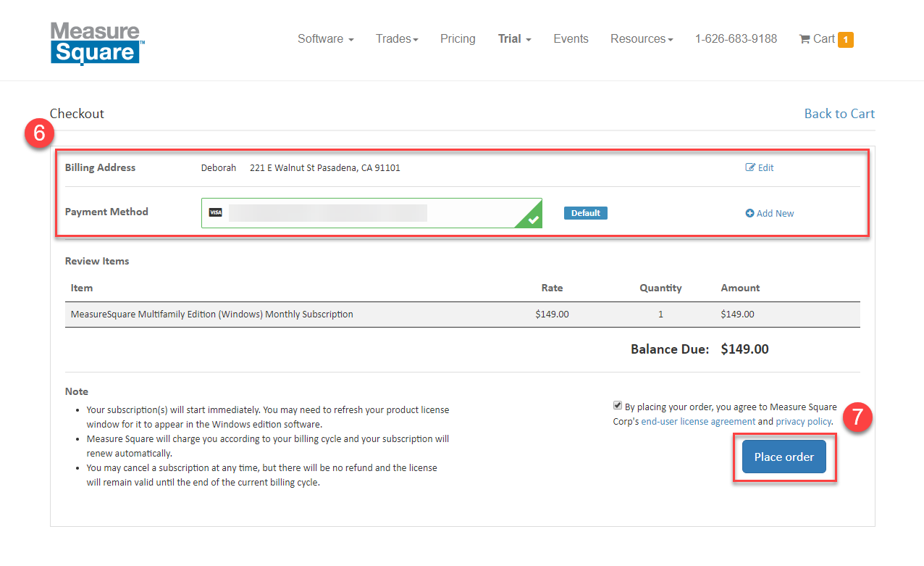Expand the Software dropdown menu
This screenshot has width=924, height=566.
coord(326,39)
